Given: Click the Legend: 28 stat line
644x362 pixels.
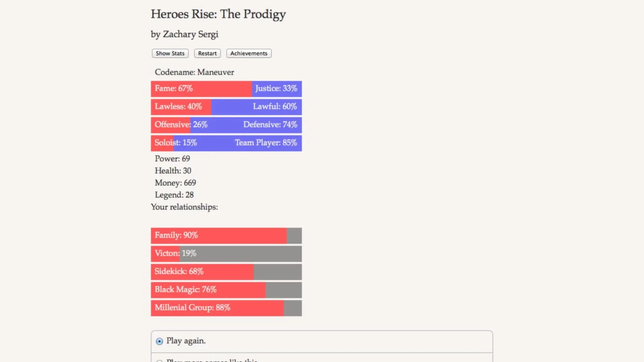Looking at the screenshot, I should coord(174,195).
